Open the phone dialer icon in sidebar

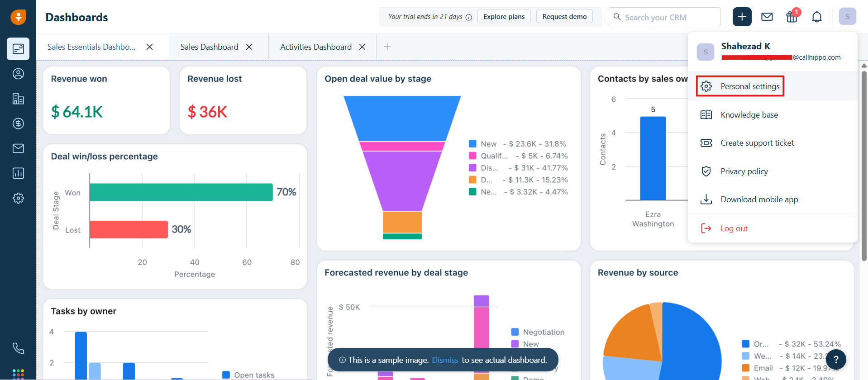(x=18, y=348)
